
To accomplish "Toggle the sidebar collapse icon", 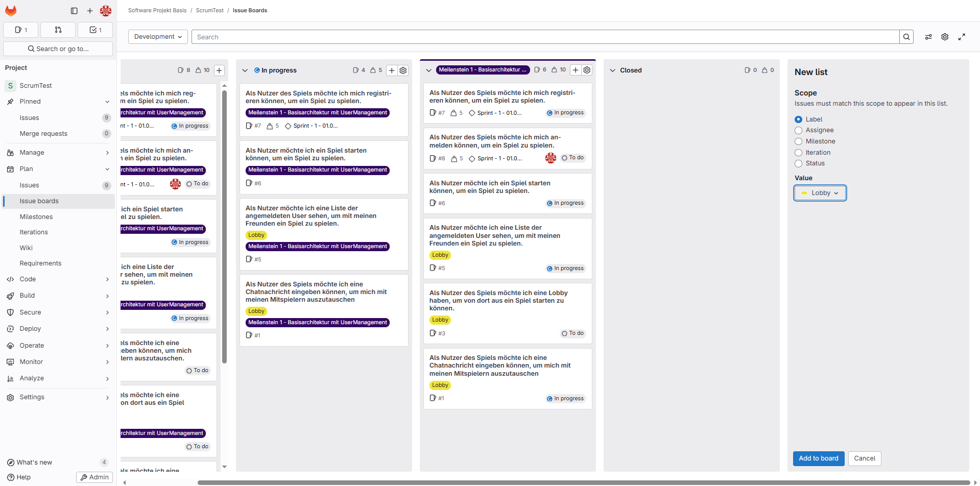I will tap(74, 11).
